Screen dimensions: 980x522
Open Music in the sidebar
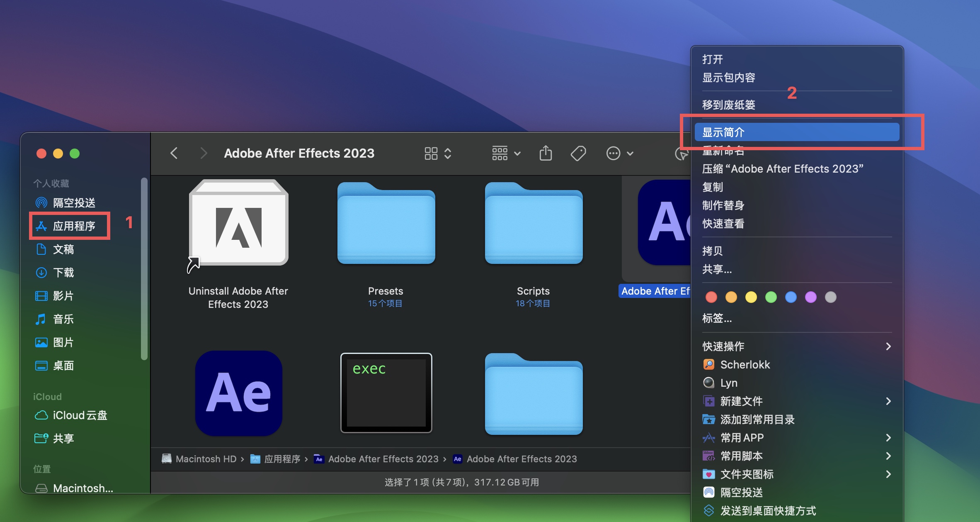[55, 319]
